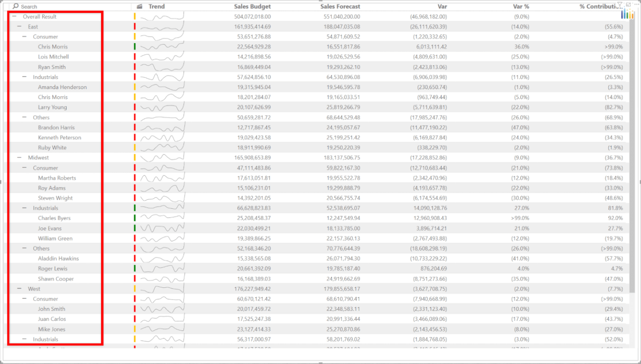Collapse the Consumer group under West
Viewport: 641px width, 364px height.
24,299
